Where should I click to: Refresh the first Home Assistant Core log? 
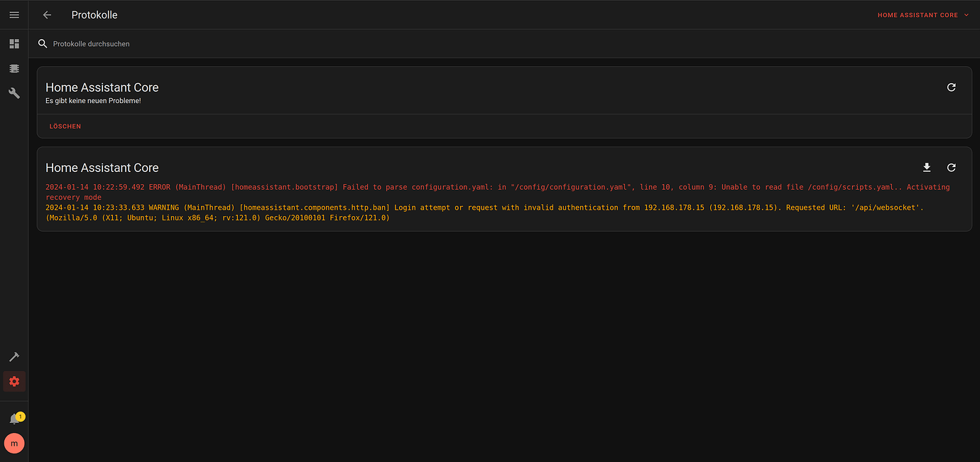(x=952, y=87)
